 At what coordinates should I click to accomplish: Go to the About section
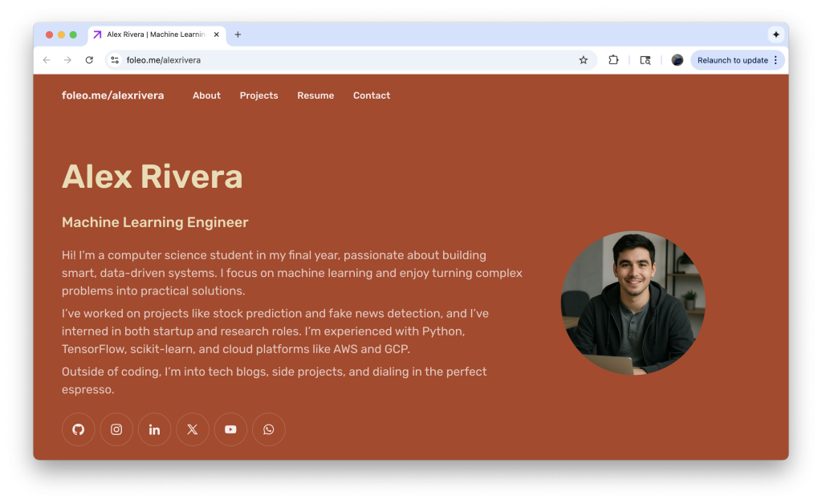point(206,96)
